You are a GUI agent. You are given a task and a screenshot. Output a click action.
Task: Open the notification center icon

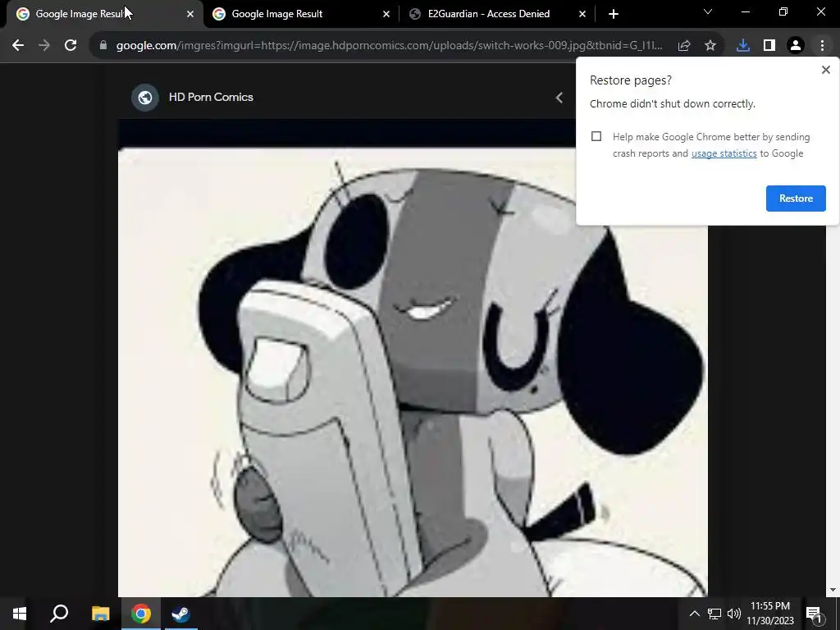(814, 614)
